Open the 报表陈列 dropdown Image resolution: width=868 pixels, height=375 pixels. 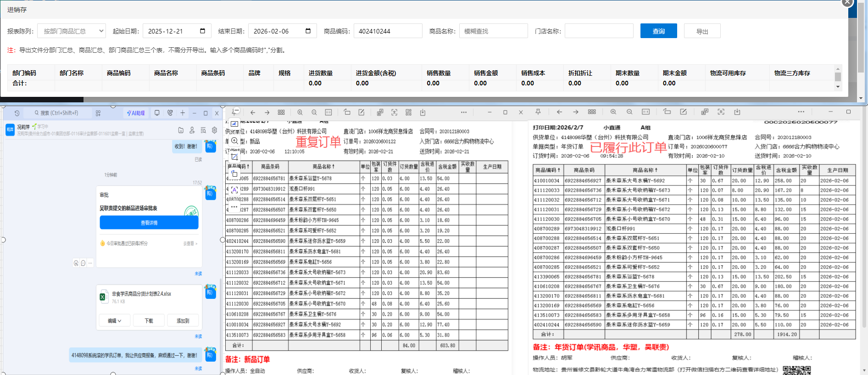72,31
